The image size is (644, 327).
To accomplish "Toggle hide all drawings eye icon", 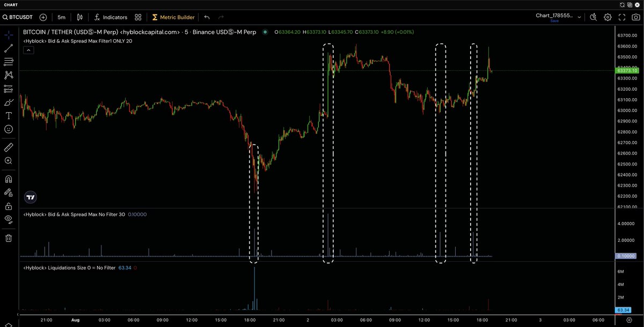I will [x=9, y=219].
